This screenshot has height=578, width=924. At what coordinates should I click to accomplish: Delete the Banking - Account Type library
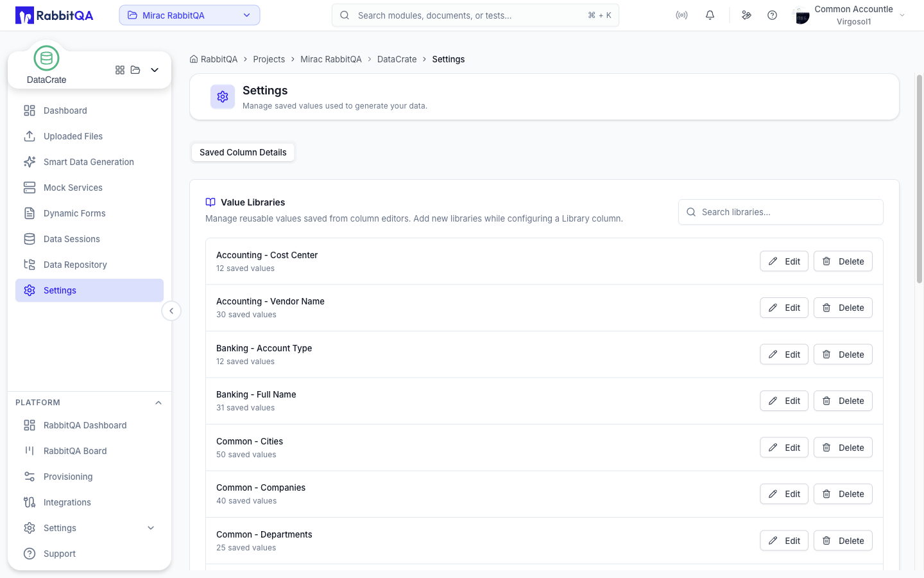[x=843, y=355]
